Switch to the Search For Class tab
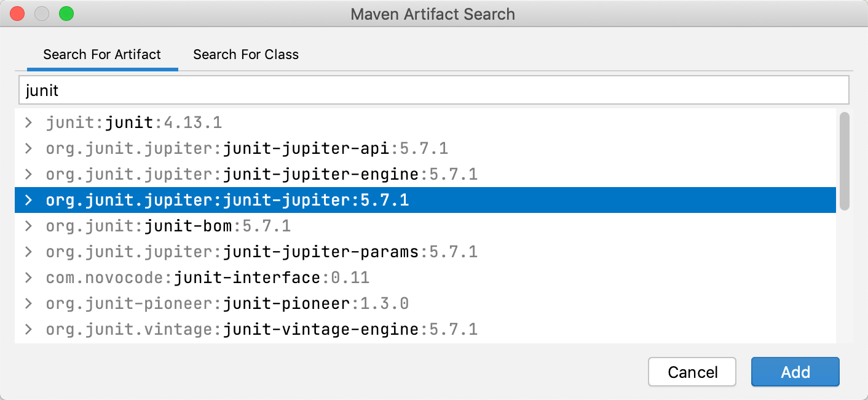The width and height of the screenshot is (868, 400). [x=245, y=54]
